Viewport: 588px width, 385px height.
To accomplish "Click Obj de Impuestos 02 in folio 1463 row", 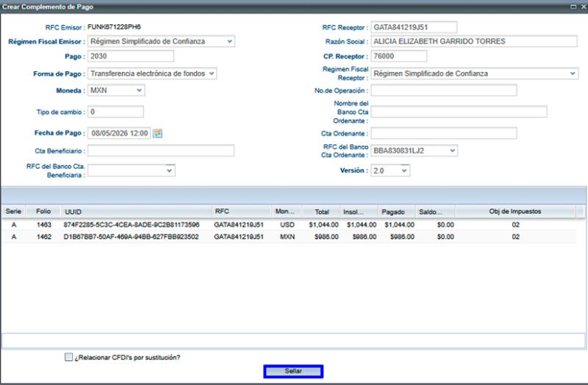I will 516,225.
